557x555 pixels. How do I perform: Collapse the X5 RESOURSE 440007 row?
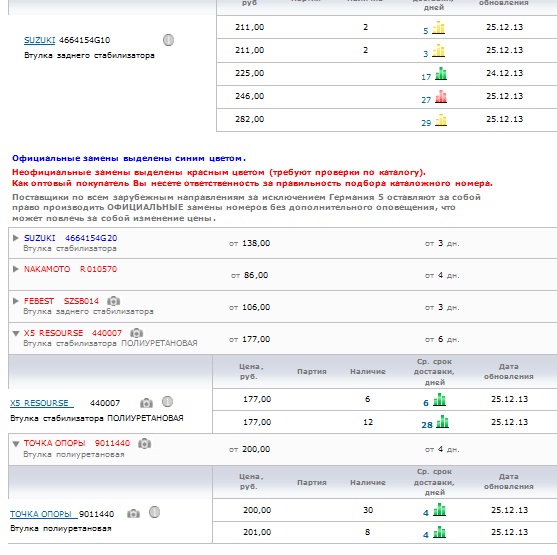tap(16, 333)
